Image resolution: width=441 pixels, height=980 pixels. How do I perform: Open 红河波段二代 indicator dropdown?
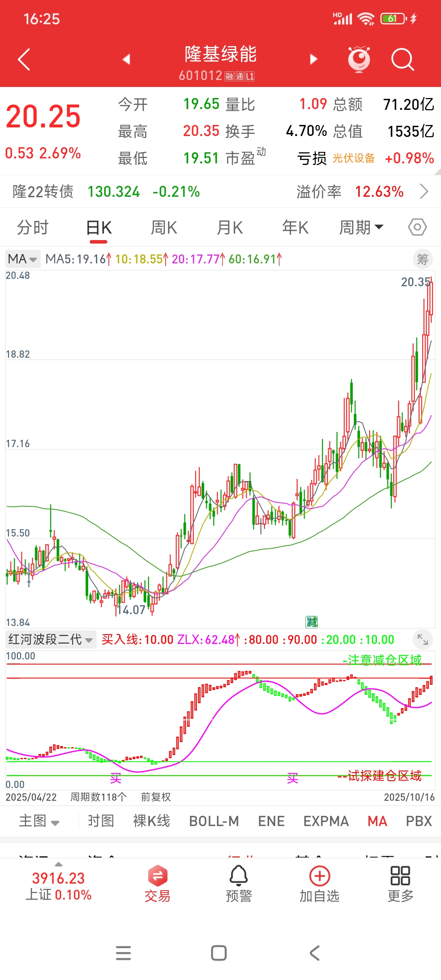pyautogui.click(x=51, y=639)
